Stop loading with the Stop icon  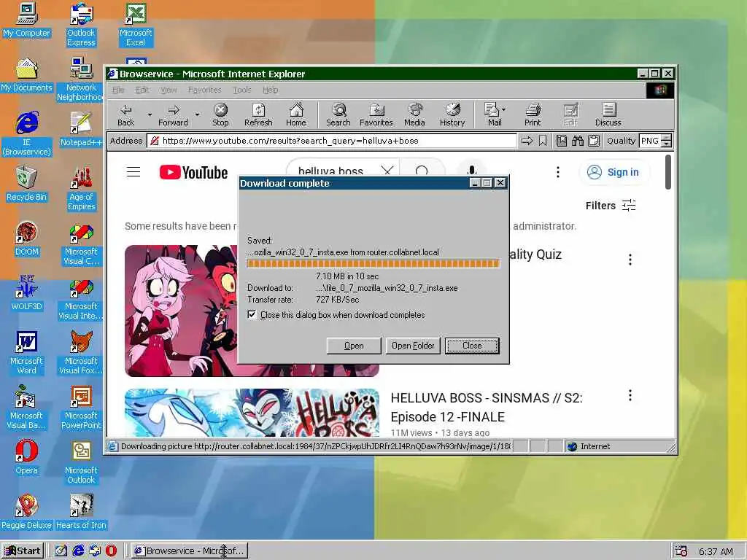point(220,115)
